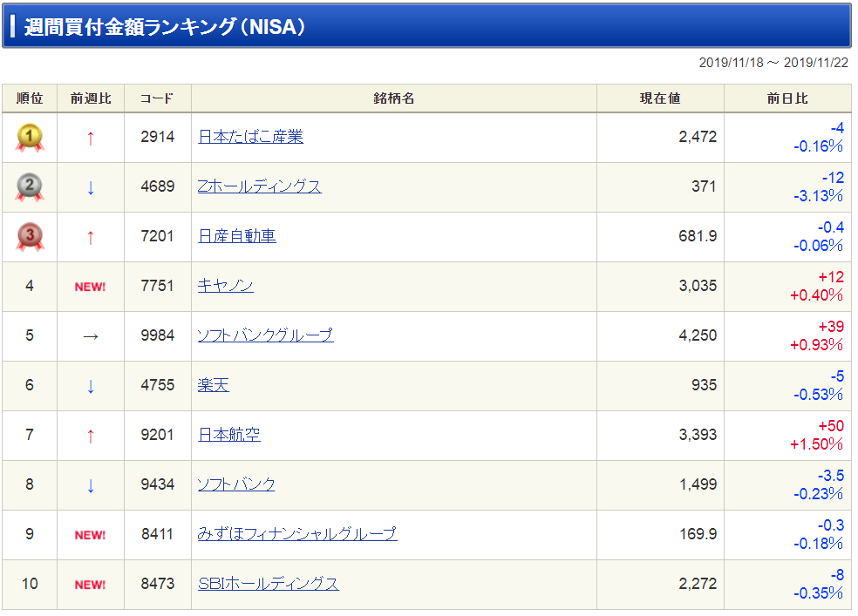Image resolution: width=858 pixels, height=616 pixels.
Task: Click the -0.35% daily change value
Action: coord(818,593)
